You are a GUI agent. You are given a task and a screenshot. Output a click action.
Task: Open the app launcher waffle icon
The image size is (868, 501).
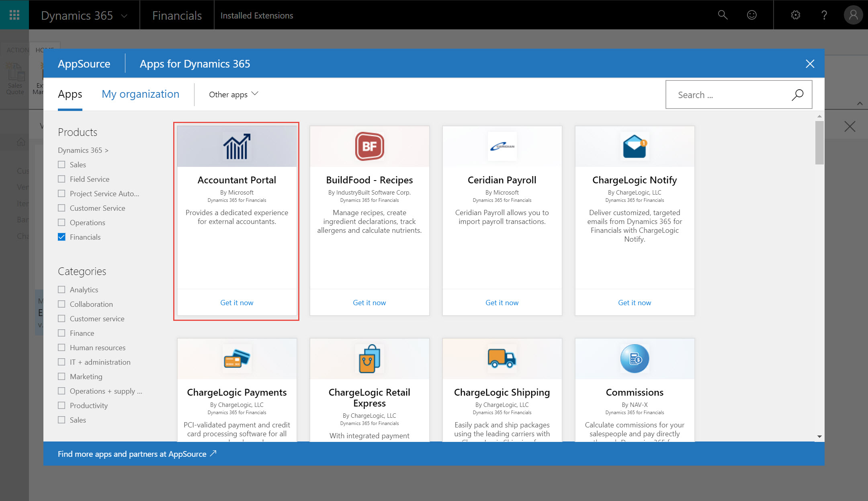14,15
